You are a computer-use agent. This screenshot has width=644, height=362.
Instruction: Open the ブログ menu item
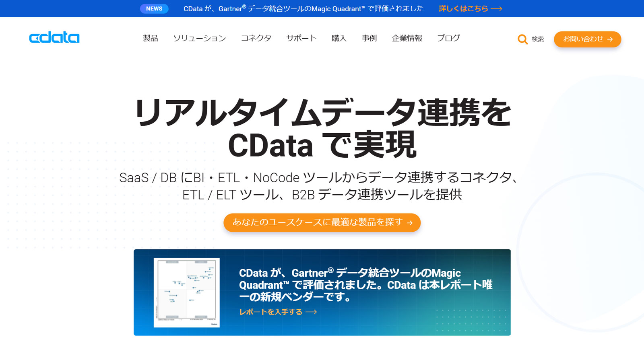[448, 38]
